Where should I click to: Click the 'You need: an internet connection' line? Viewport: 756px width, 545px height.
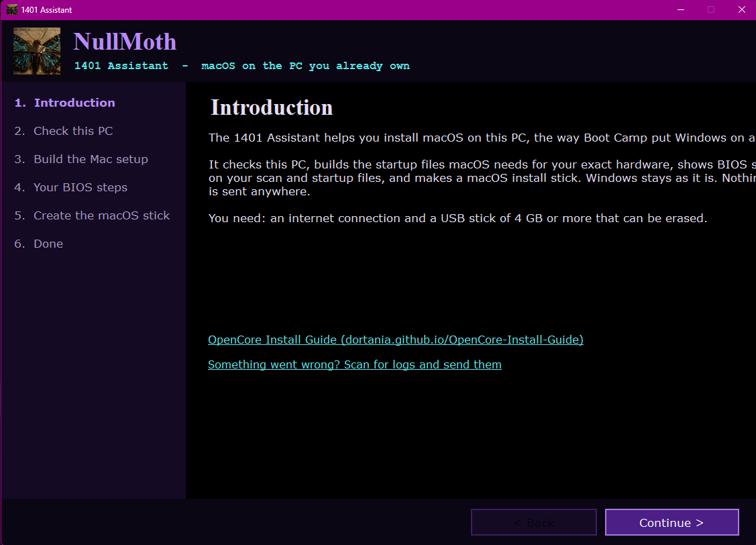[457, 219]
